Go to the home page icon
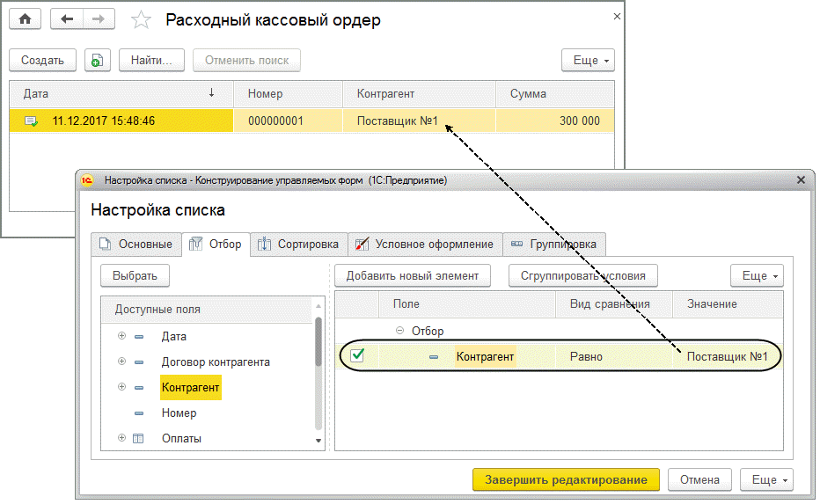 click(26, 19)
